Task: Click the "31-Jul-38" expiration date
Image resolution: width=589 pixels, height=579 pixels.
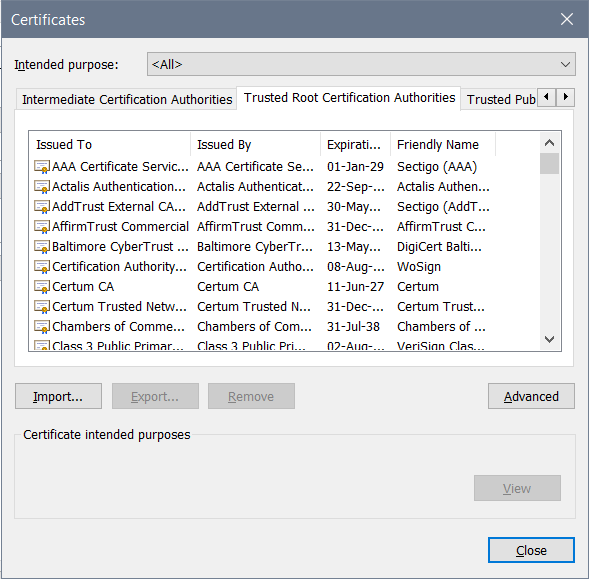Action: click(353, 327)
